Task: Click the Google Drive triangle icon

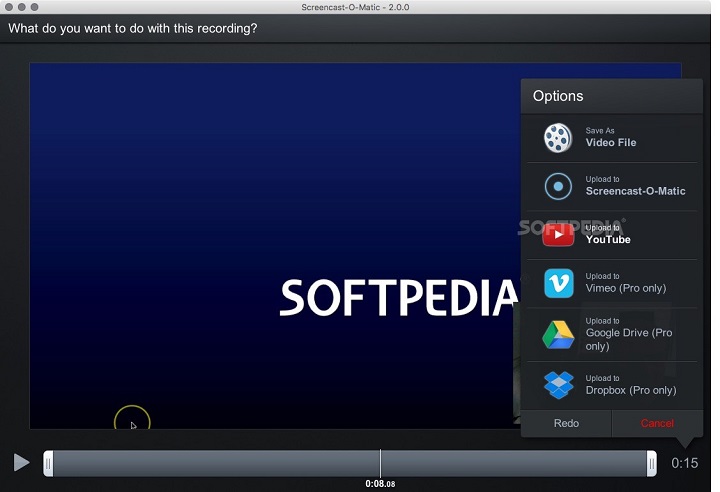Action: (558, 335)
